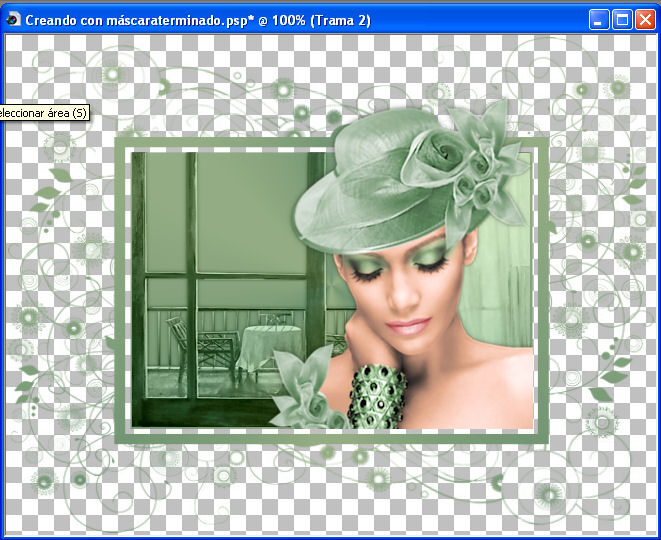Close the Creando con máscaraterminado.psp window

[x=645, y=20]
